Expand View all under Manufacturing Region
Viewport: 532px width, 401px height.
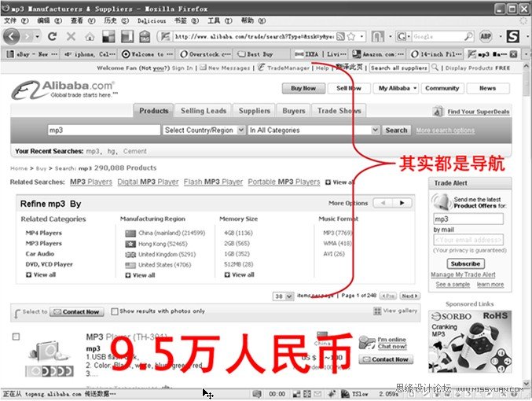(140, 275)
